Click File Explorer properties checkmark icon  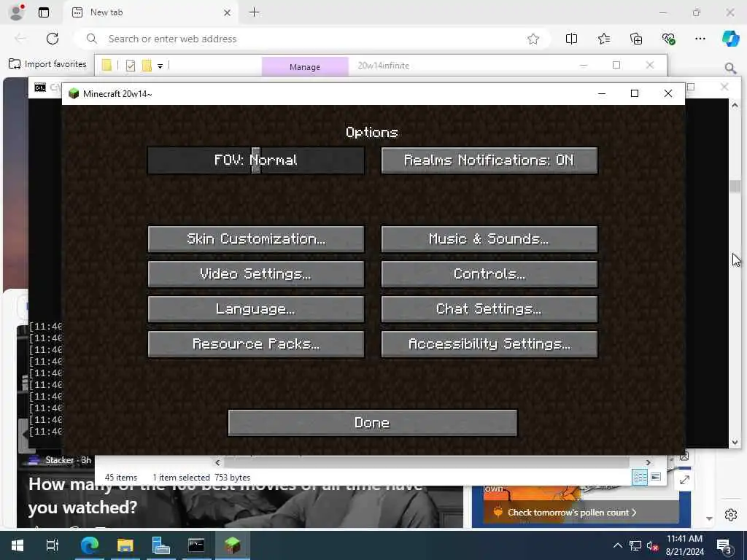131,66
